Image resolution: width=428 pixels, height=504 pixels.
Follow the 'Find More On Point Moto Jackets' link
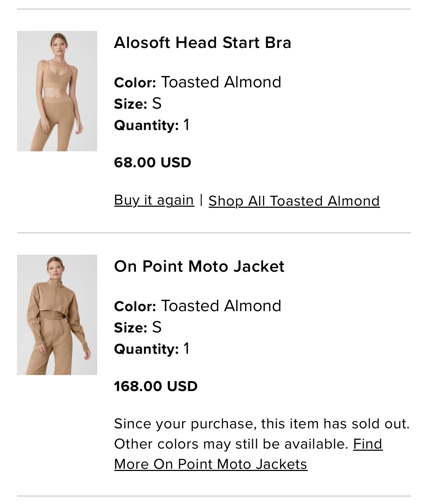coord(210,464)
